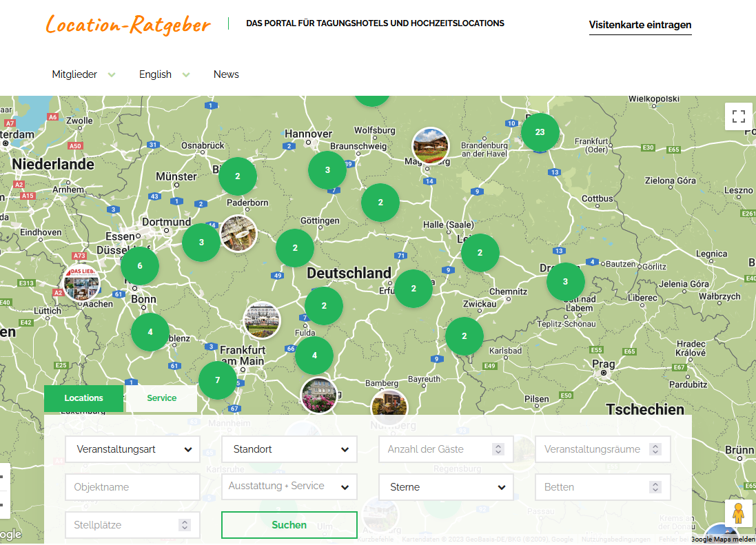Open cluster 4 near Koblenz
The width and height of the screenshot is (756, 545).
pyautogui.click(x=150, y=332)
